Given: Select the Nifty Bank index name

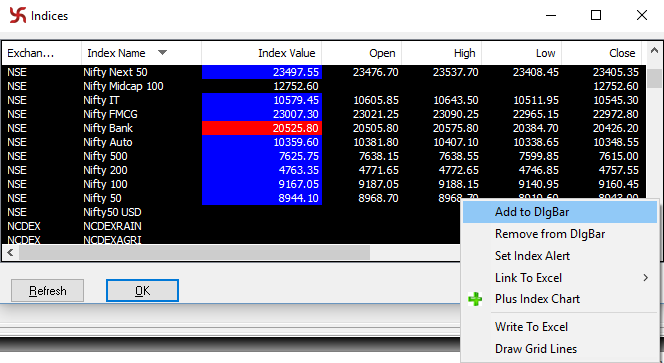Looking at the screenshot, I should pos(108,128).
